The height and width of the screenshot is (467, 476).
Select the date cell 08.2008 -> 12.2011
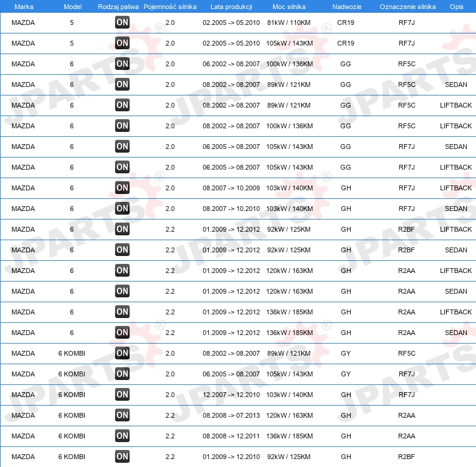231,436
